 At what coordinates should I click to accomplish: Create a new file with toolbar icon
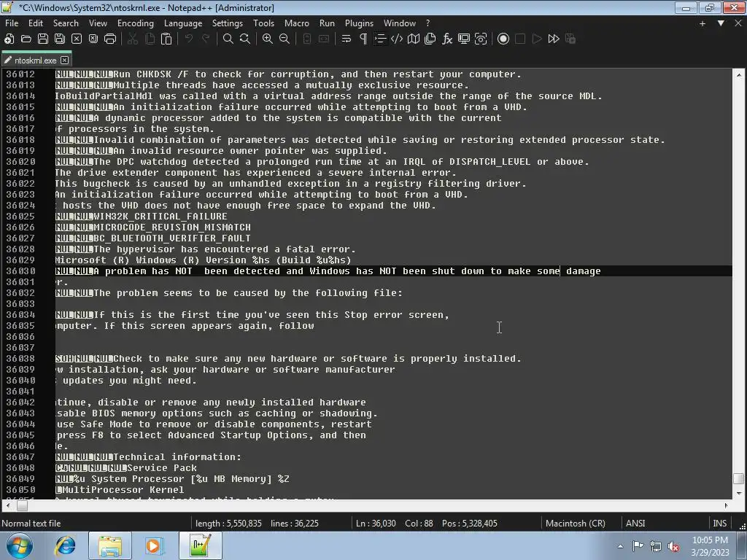click(x=9, y=39)
